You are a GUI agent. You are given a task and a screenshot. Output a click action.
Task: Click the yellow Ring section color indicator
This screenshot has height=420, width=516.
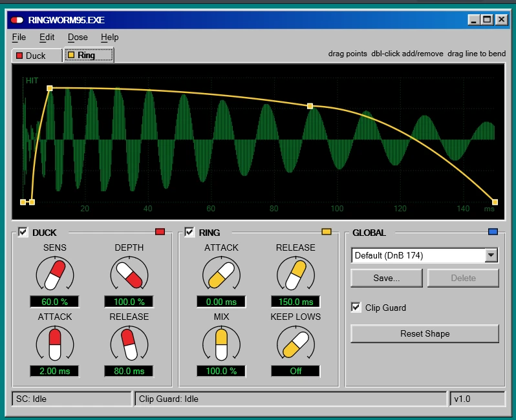[x=327, y=232]
